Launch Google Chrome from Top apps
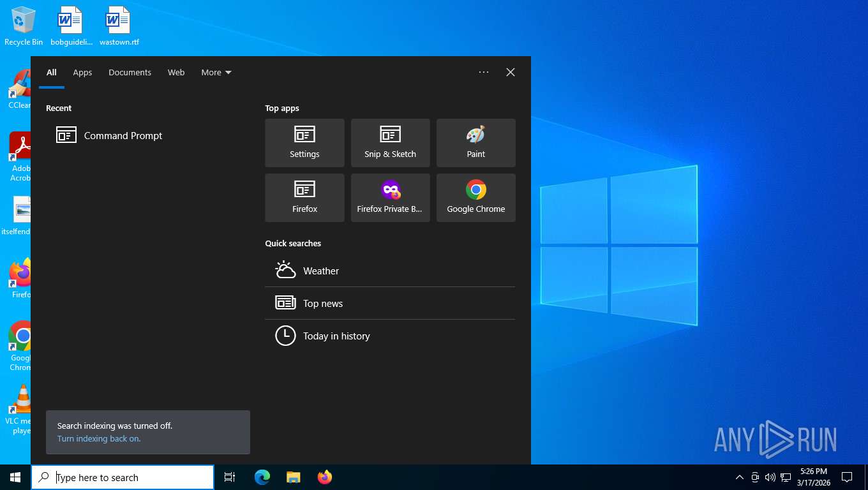868x490 pixels. (x=475, y=198)
